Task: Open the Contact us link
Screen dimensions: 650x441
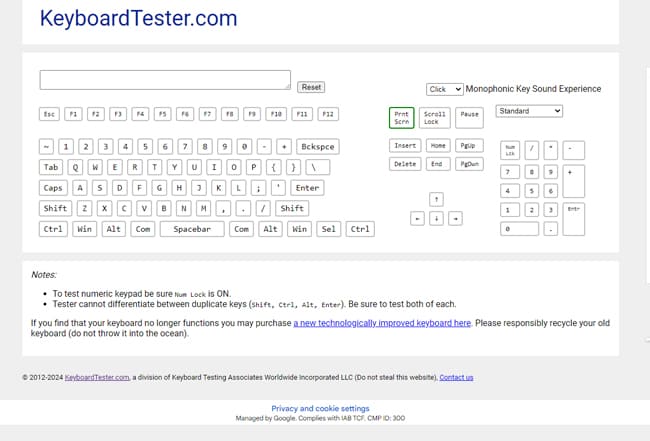Action: click(x=456, y=377)
